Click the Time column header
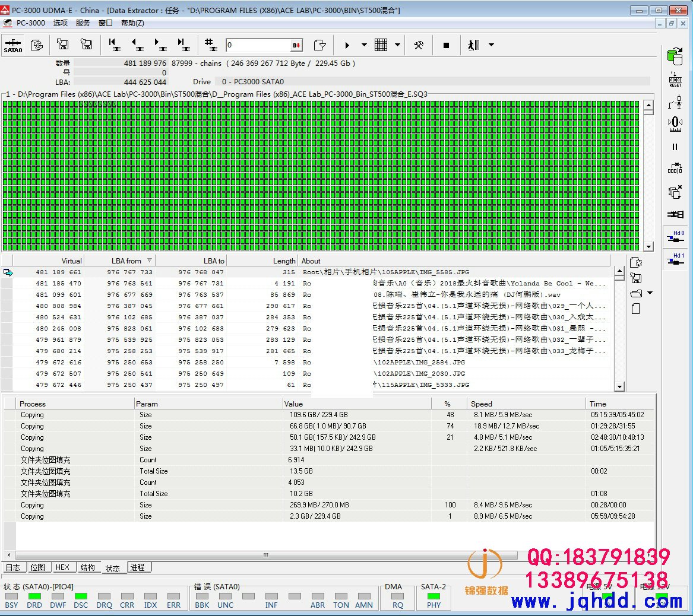 [619, 404]
